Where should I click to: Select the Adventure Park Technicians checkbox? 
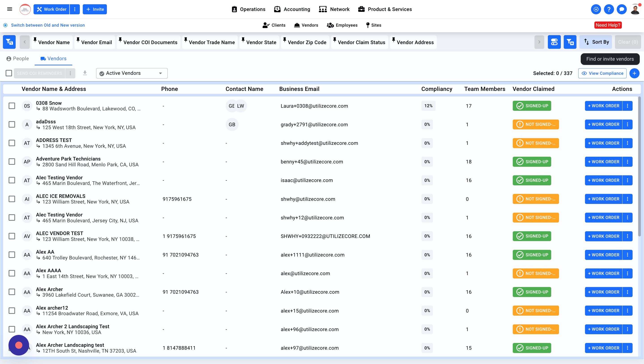(12, 162)
